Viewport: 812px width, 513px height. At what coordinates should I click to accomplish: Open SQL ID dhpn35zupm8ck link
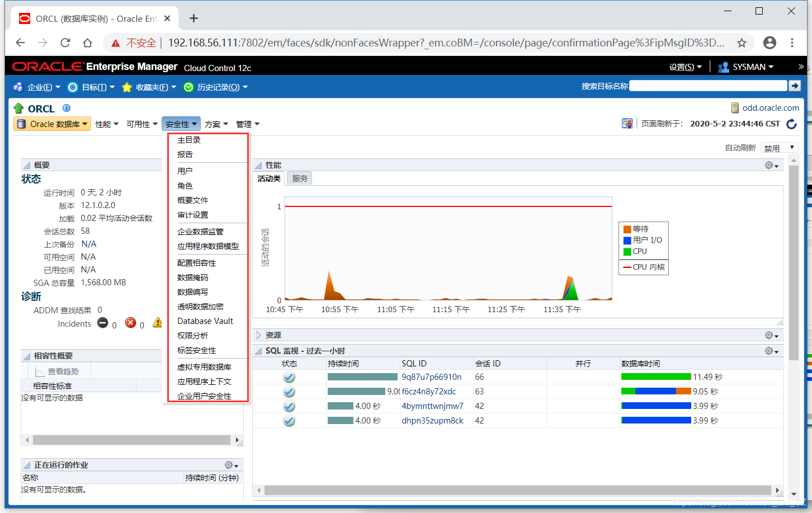pyautogui.click(x=432, y=421)
